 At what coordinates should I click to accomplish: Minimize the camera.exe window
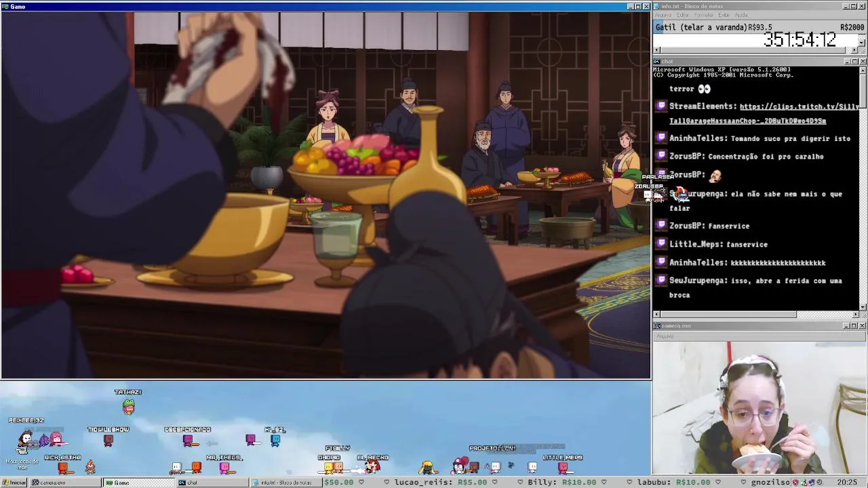[x=847, y=326]
